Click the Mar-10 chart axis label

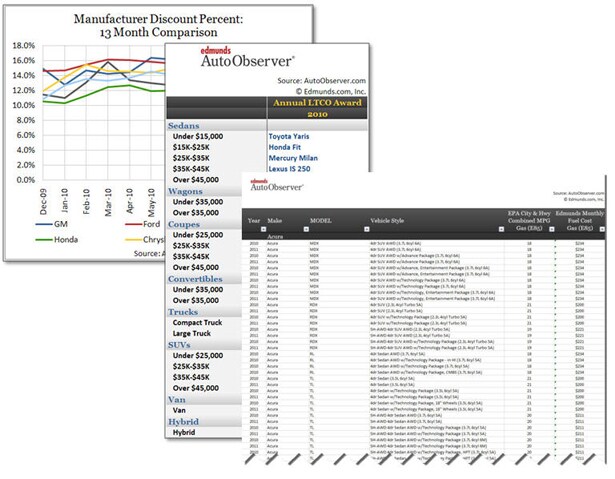(x=108, y=202)
